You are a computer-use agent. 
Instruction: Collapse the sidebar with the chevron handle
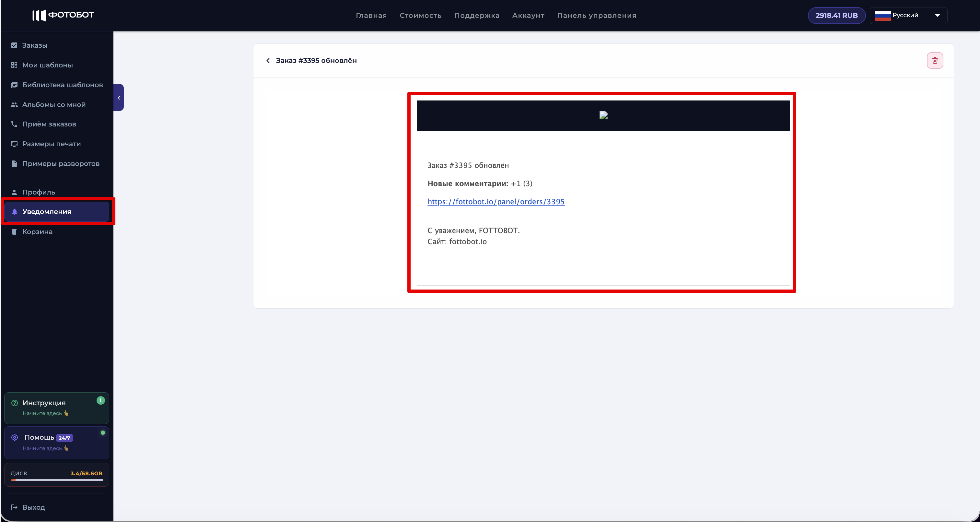tap(119, 98)
